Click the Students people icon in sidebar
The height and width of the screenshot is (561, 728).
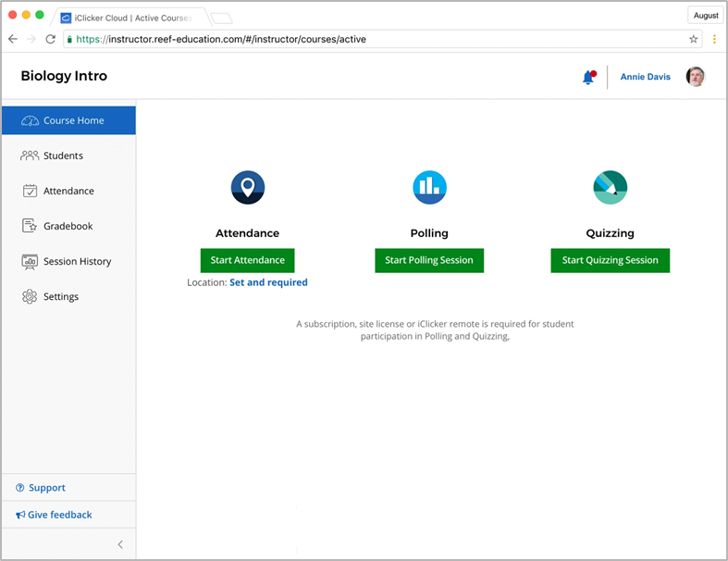tap(30, 156)
